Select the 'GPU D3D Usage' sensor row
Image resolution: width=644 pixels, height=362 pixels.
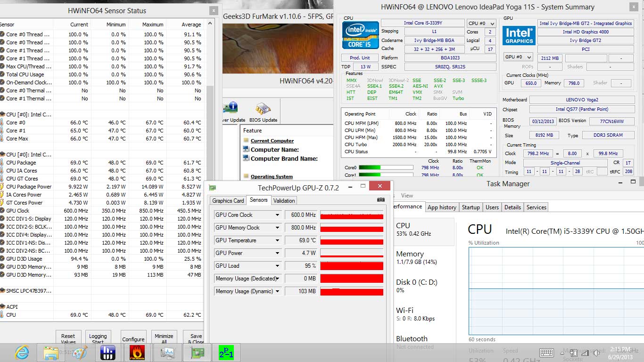pyautogui.click(x=102, y=259)
